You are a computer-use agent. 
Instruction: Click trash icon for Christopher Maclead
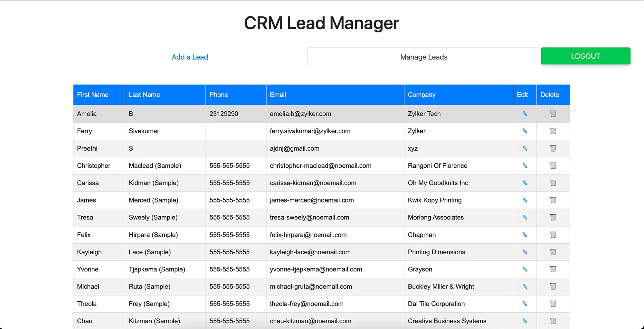coord(553,165)
